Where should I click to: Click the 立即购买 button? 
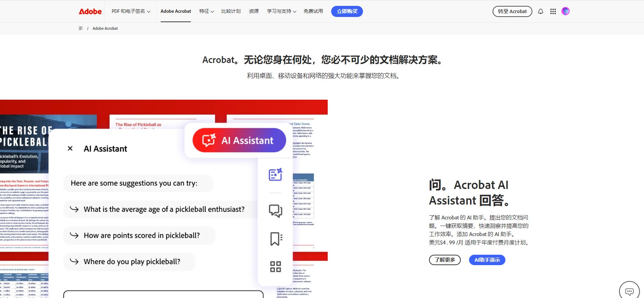tap(347, 11)
